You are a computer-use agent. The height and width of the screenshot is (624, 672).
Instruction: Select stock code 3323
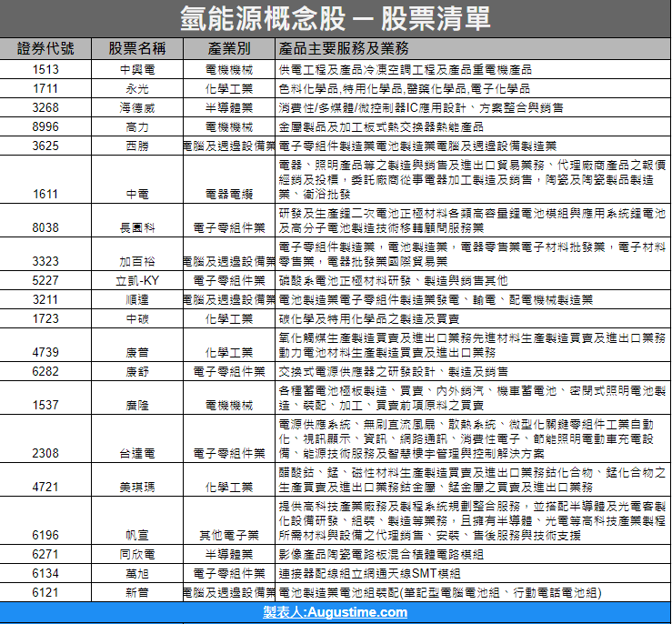45,261
